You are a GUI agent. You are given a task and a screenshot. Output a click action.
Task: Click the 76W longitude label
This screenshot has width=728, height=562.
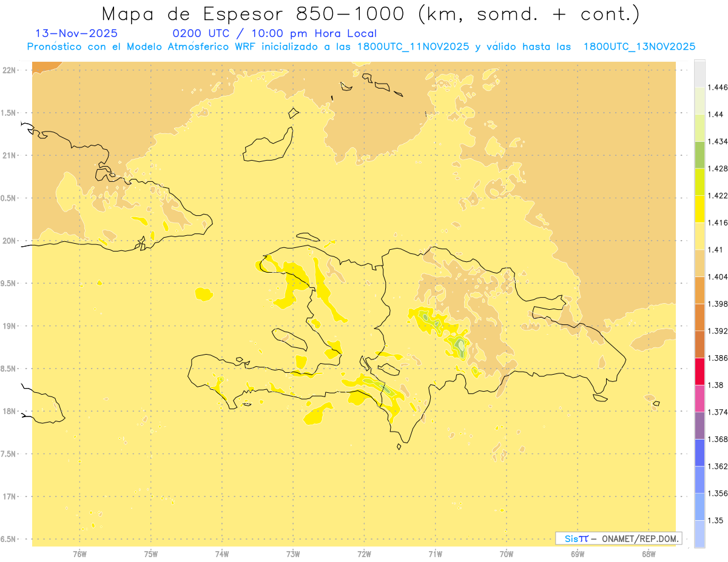79,554
